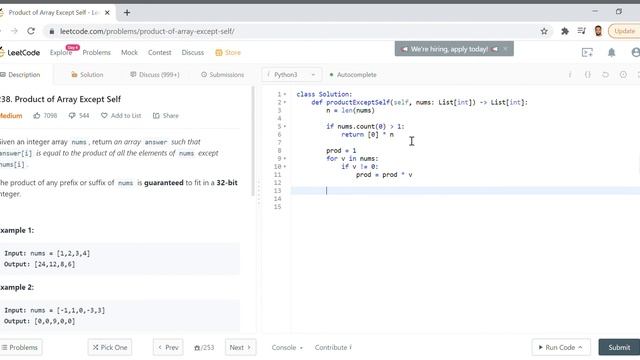Go to previous problem with Prev
The image size is (640, 360).
click(x=168, y=347)
